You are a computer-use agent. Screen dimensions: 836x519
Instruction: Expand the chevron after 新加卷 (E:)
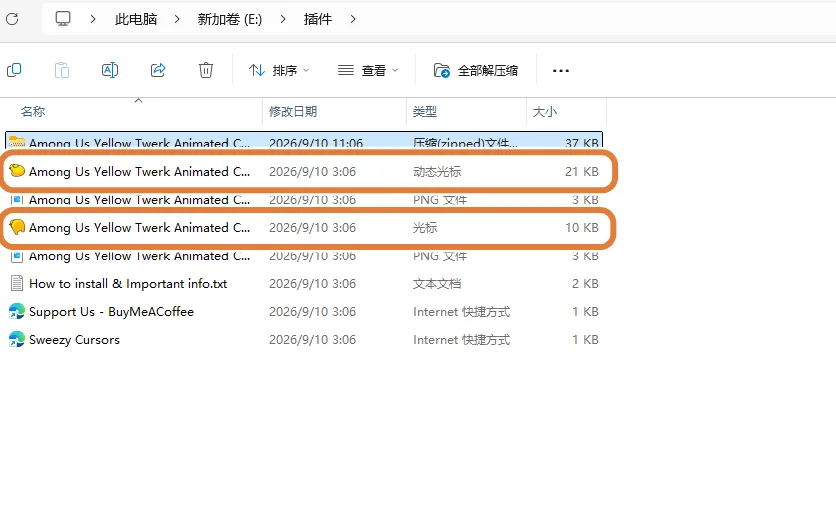[x=283, y=19]
